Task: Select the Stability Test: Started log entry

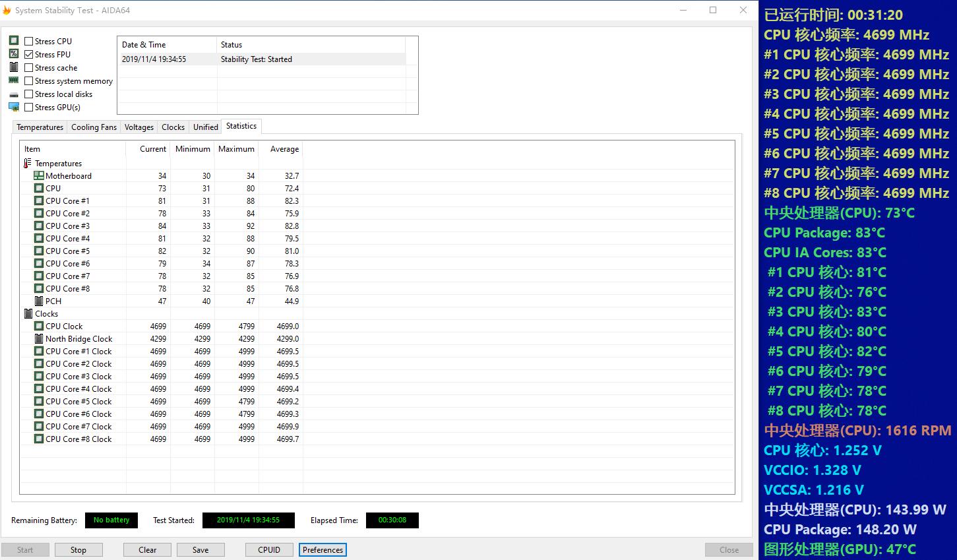Action: click(x=262, y=59)
